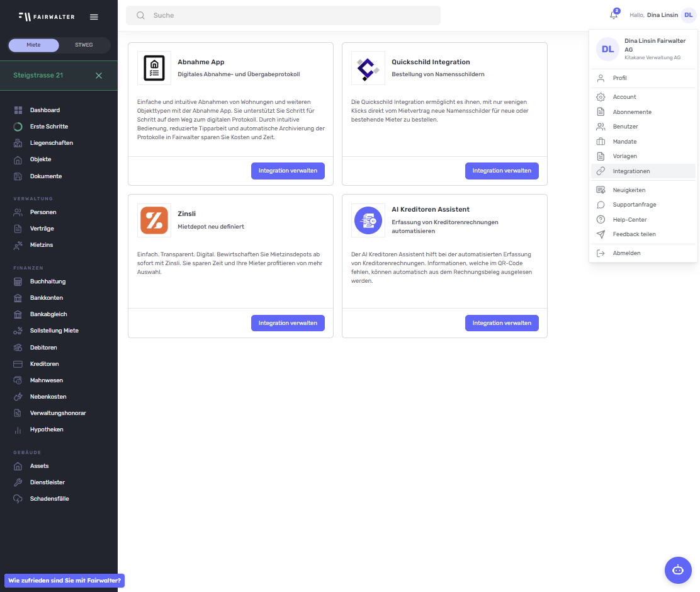Select the Miete mode pill
Screen dimensions: 700x592
[33, 45]
